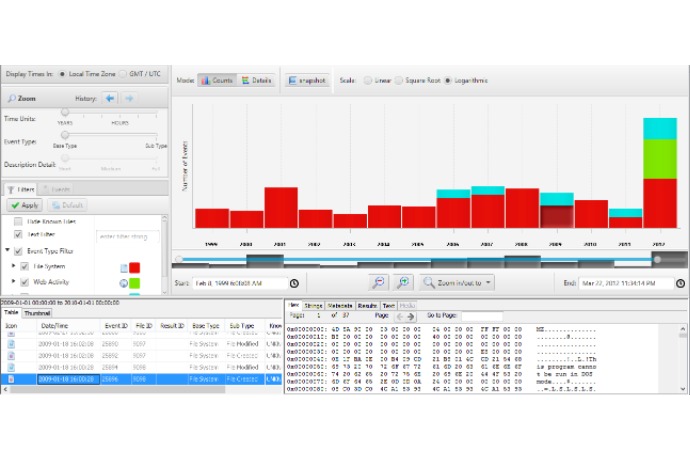Click file icon in selected 25696 row
This screenshot has width=690, height=460.
tap(11, 379)
